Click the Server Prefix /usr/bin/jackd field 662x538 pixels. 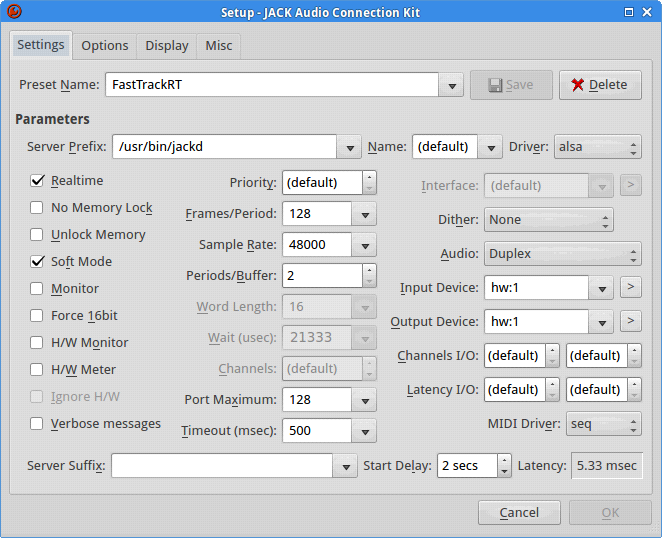(x=225, y=147)
